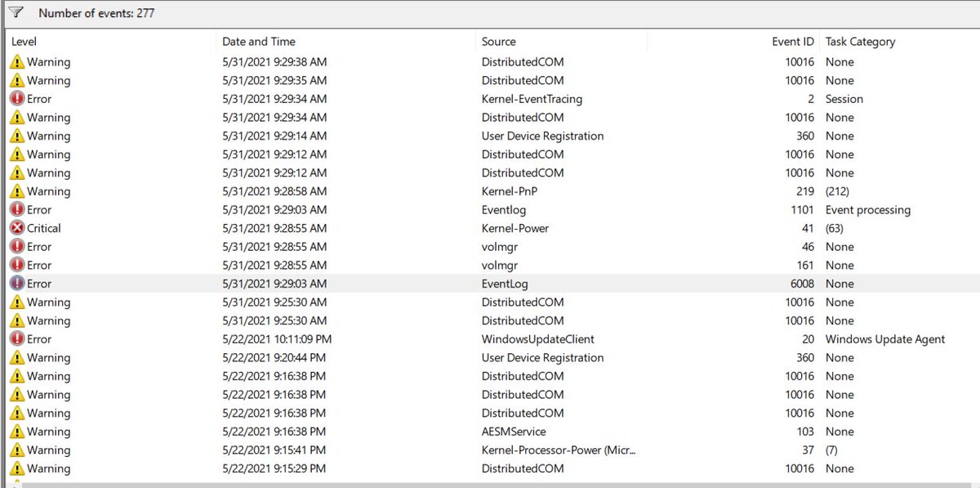This screenshot has height=488, width=980.
Task: Click the Error icon on volmgr event 46 row
Action: tap(17, 247)
